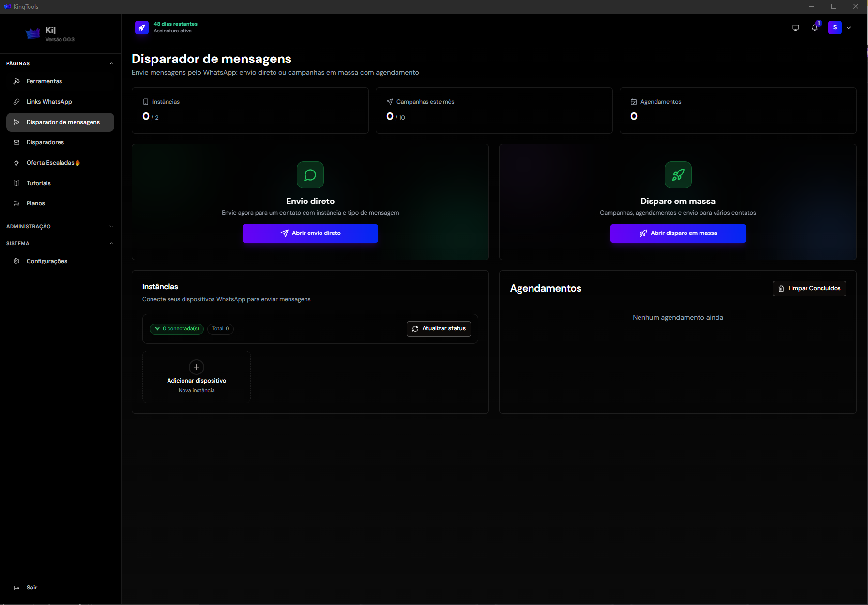868x605 pixels.
Task: Click the S user avatar
Action: 835,28
